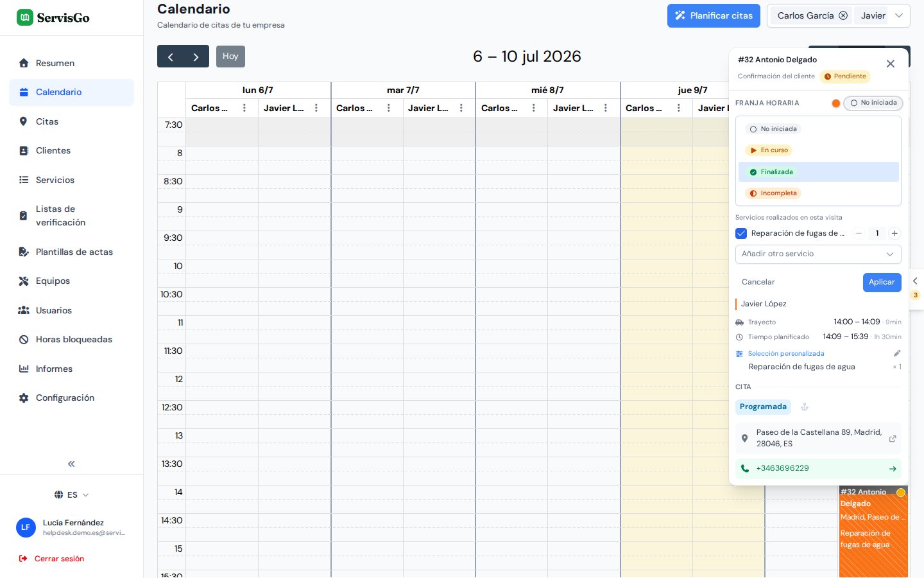The image size is (924, 578).
Task: Advance to next week with the right arrow
Action: tap(196, 57)
